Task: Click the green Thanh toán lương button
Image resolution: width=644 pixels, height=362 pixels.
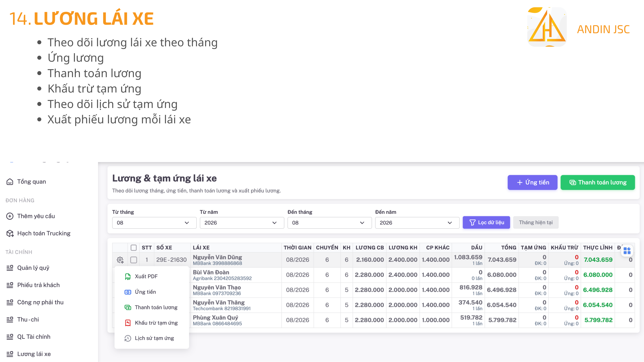Action: [598, 182]
